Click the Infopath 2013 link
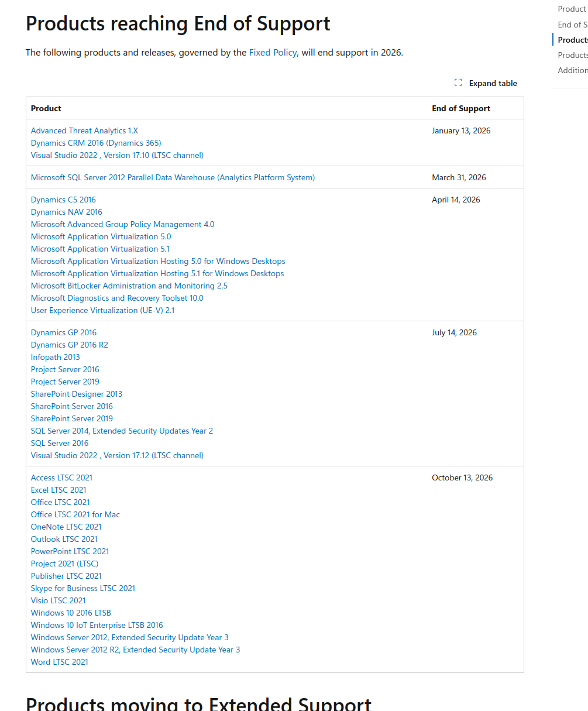The width and height of the screenshot is (588, 711). 55,358
